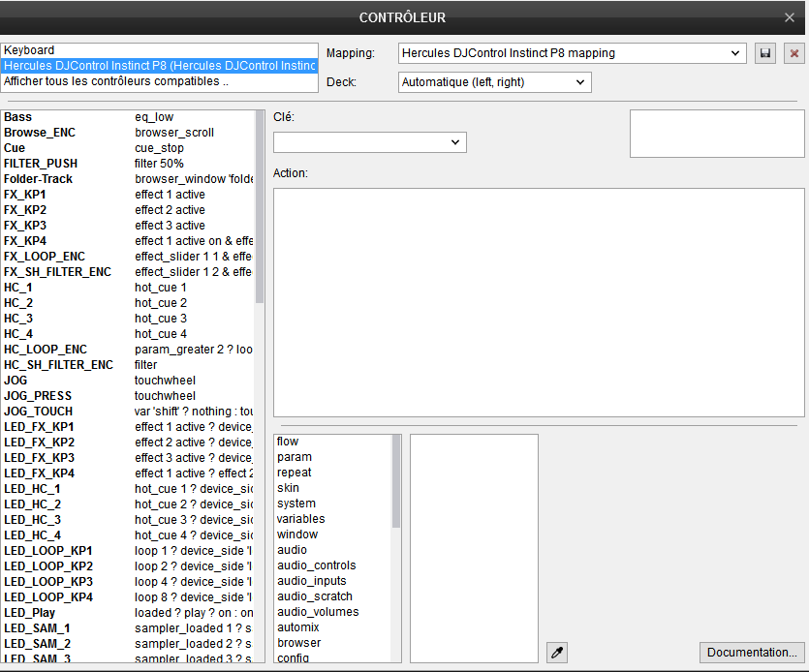809x672 pixels.
Task: Select the HC_4 key row
Action: tap(129, 334)
